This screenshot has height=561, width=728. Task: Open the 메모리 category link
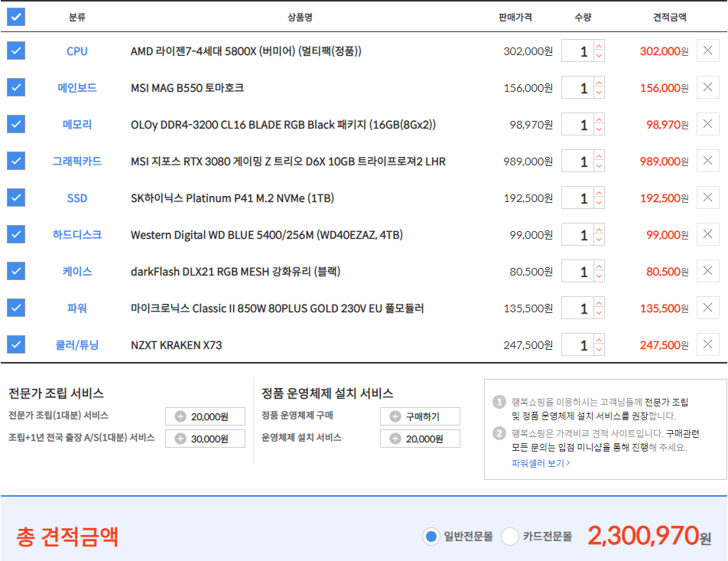[77, 125]
